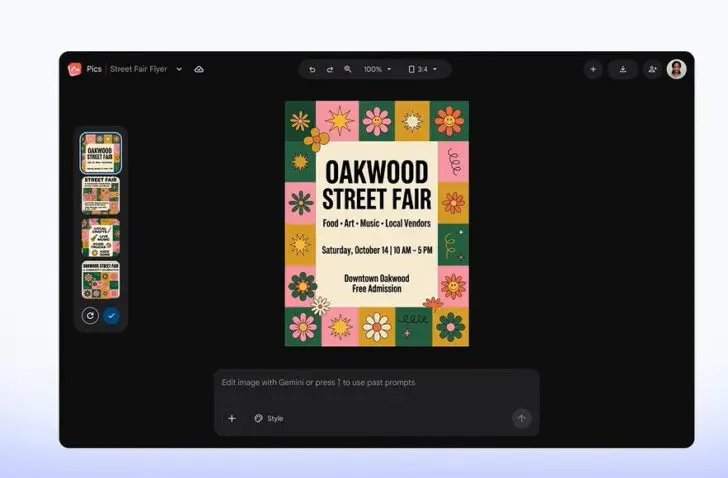Select the third flyer variation thumbnail
The width and height of the screenshot is (728, 478).
[101, 238]
